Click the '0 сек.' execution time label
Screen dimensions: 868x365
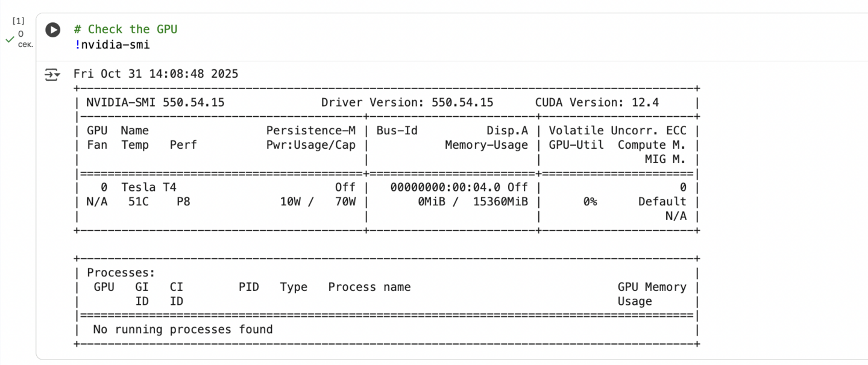click(24, 39)
